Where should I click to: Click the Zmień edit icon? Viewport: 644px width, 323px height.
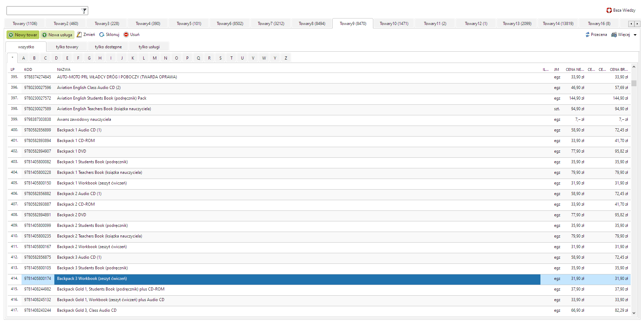point(79,35)
